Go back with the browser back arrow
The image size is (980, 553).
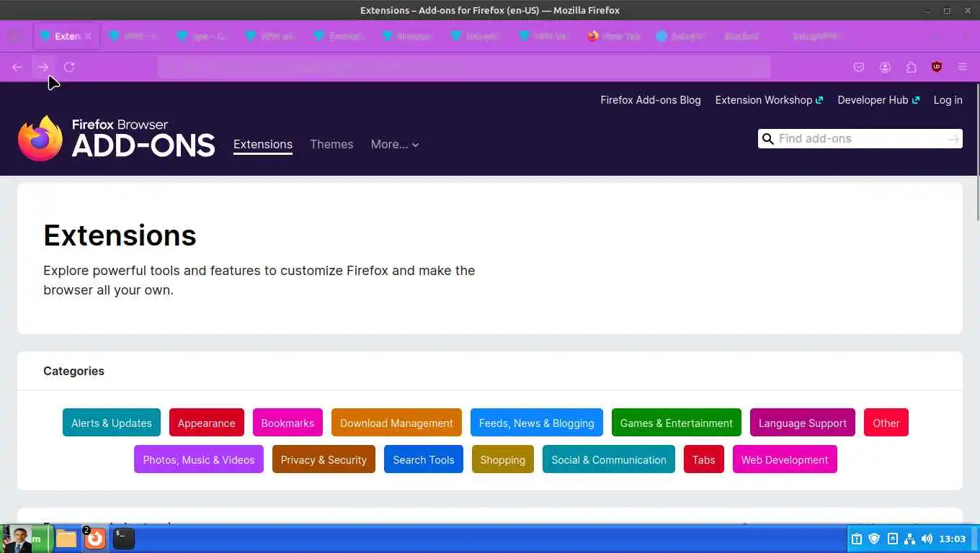[x=17, y=67]
